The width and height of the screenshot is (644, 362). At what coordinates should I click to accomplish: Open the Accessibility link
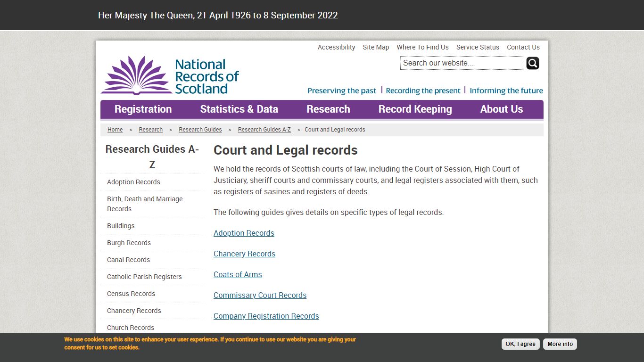(x=336, y=47)
